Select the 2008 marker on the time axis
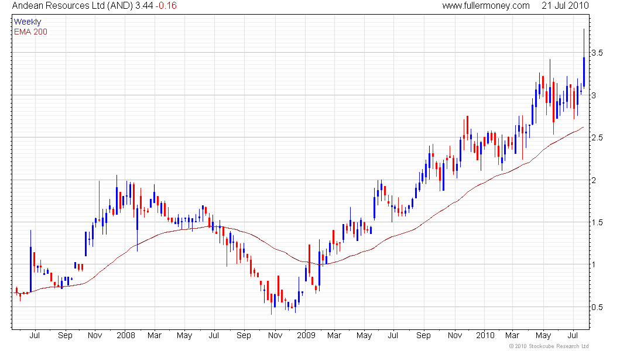The image size is (644, 351). (125, 336)
